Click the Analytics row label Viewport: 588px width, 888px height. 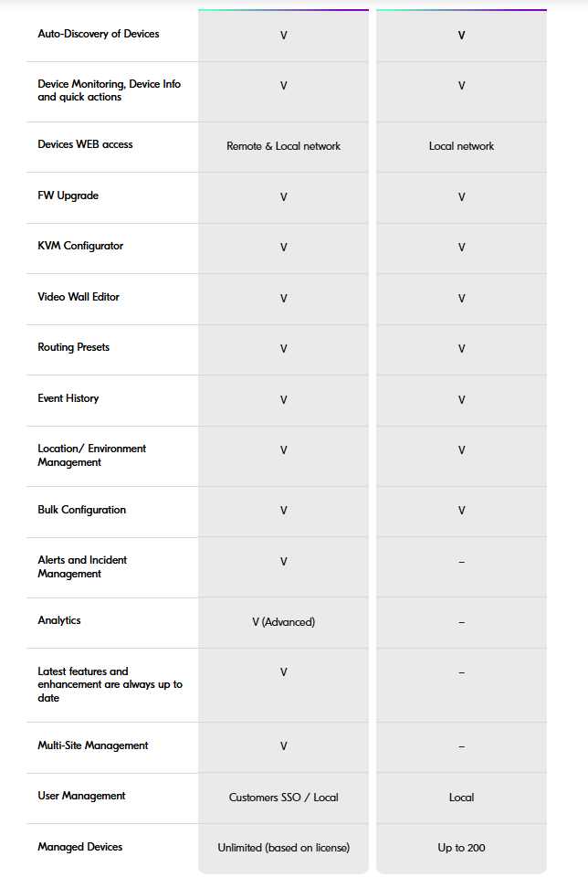59,620
